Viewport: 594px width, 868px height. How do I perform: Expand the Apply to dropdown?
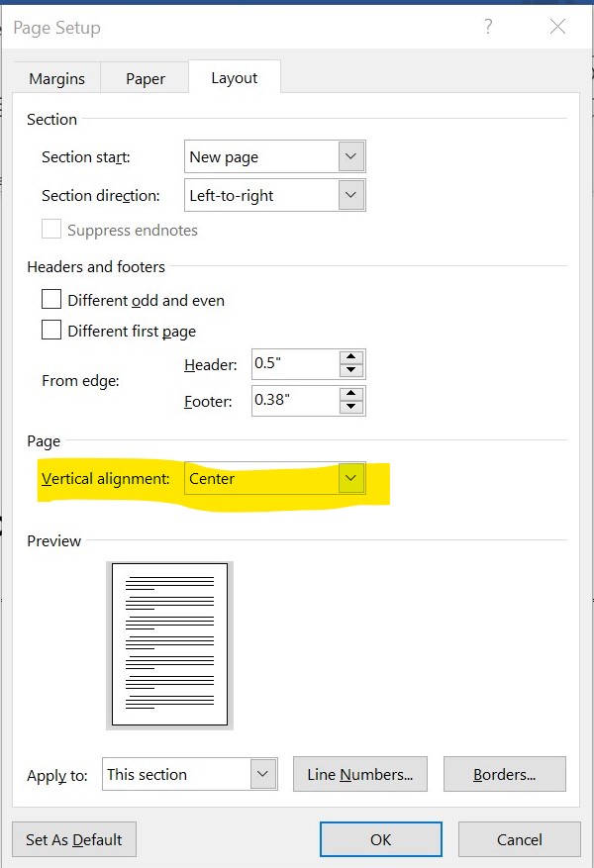point(262,774)
